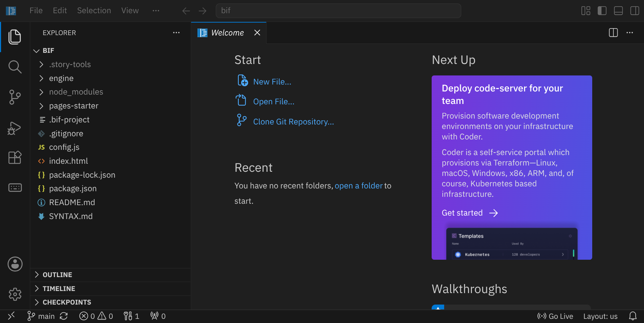644x323 pixels.
Task: Toggle the Secondary Side Bar
Action: pyautogui.click(x=635, y=11)
